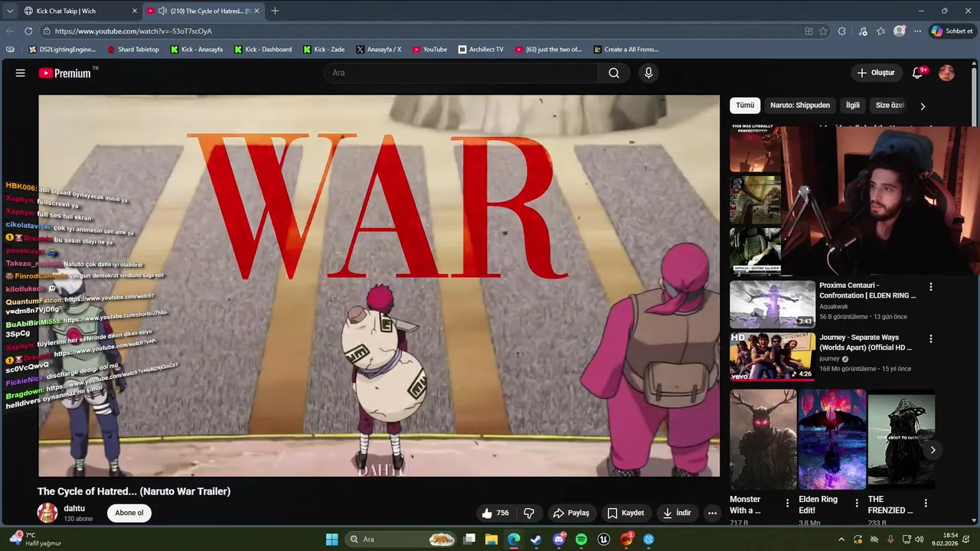Select the Size özel filter chip
The height and width of the screenshot is (551, 980).
click(890, 106)
